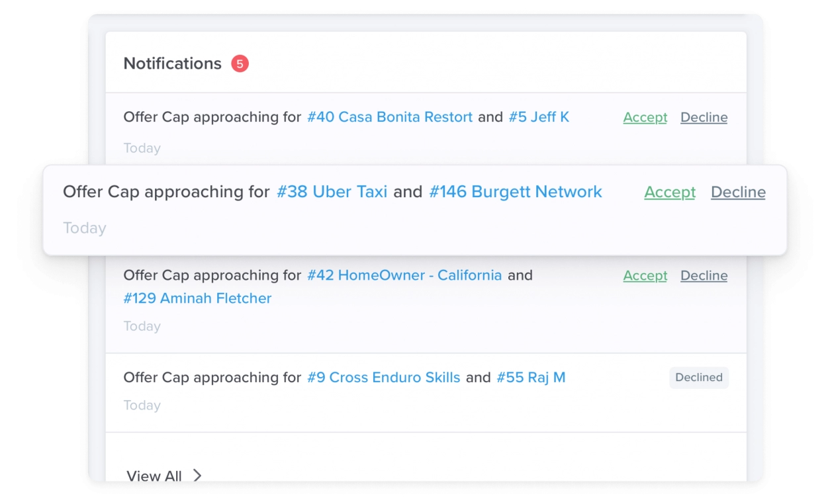Open the #9 Cross Enduro Skills link

pyautogui.click(x=384, y=378)
